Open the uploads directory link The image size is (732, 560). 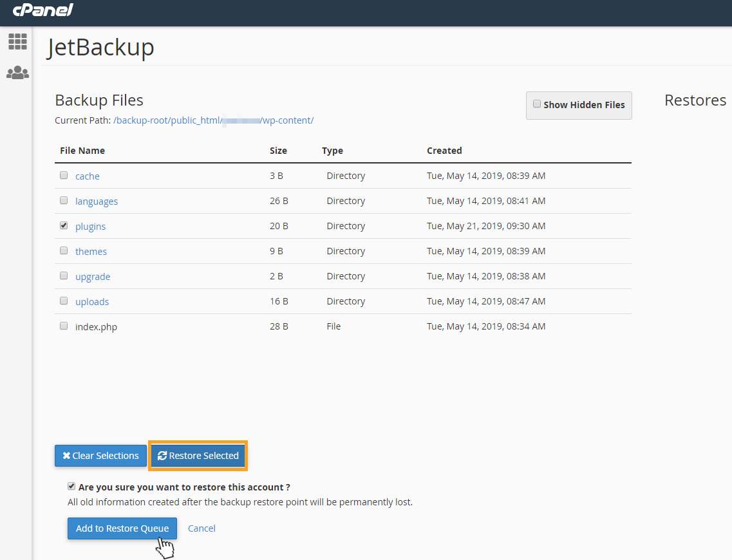92,302
